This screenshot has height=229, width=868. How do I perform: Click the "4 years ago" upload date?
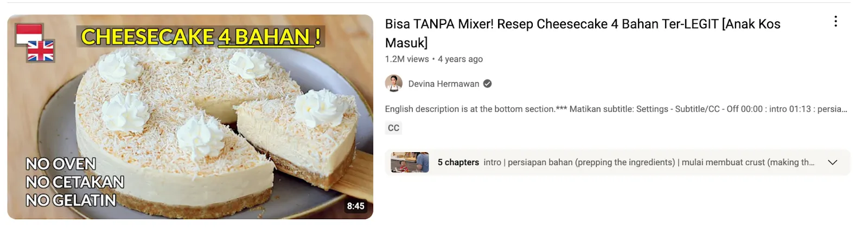coord(460,59)
